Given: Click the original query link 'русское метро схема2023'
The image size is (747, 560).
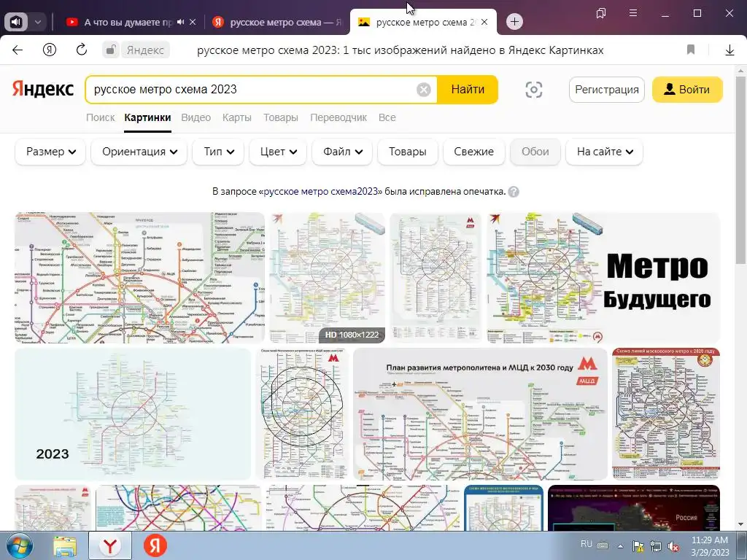Looking at the screenshot, I should [x=321, y=192].
